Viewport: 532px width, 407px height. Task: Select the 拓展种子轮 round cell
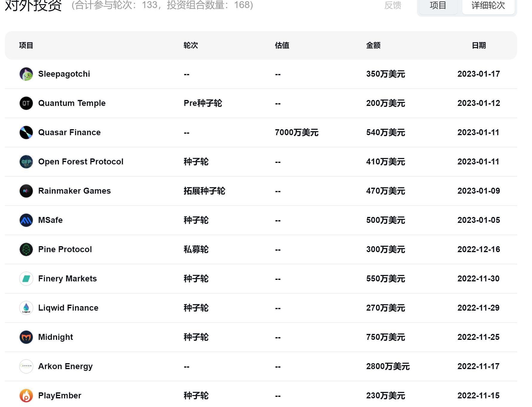(204, 191)
